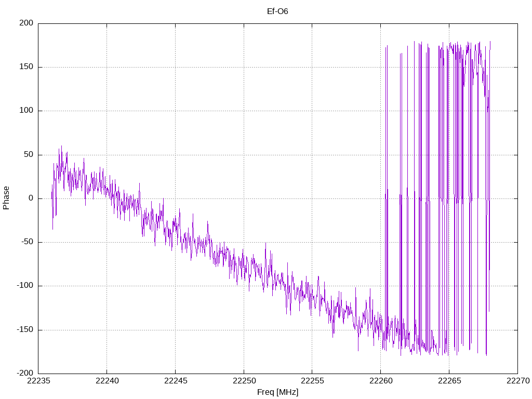Select the 150 y-axis tick label

26,67
